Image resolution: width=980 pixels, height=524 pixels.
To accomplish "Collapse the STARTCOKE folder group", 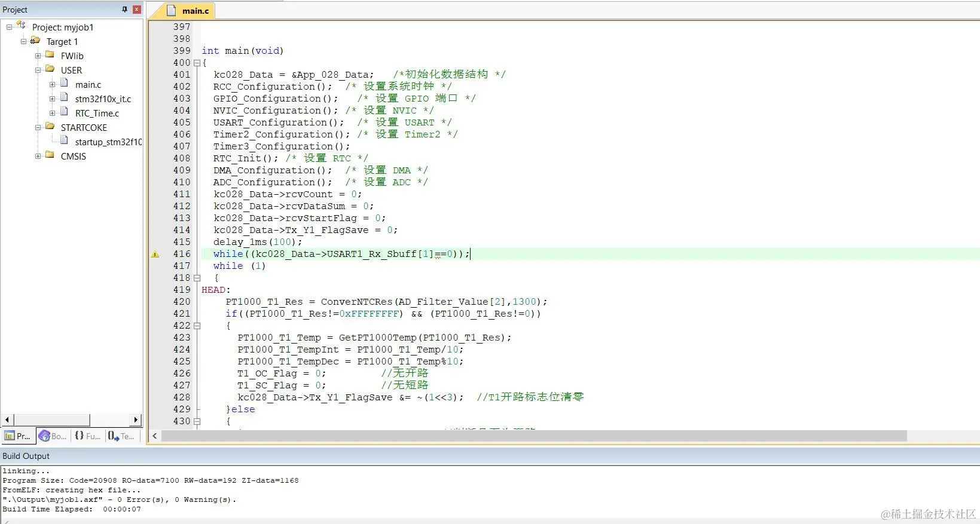I will click(38, 127).
